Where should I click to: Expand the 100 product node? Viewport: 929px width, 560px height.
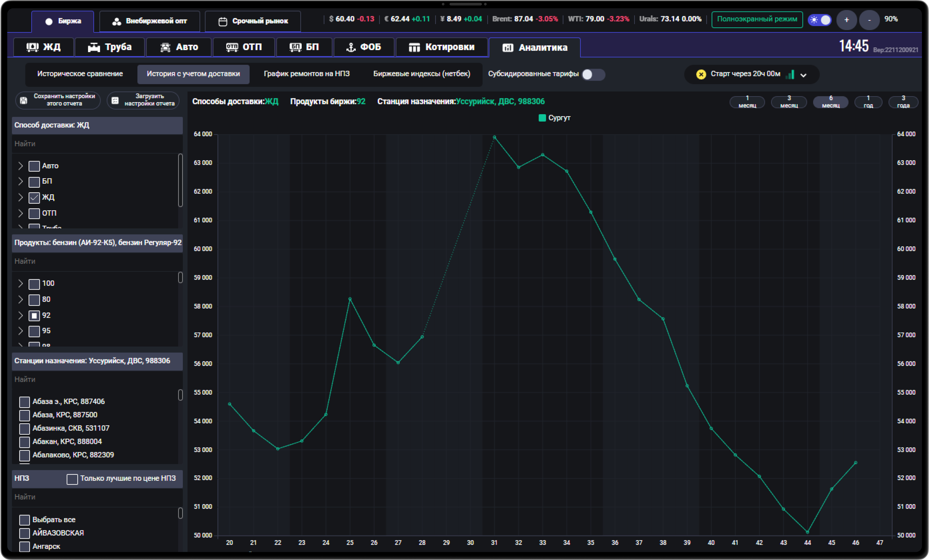coord(20,284)
